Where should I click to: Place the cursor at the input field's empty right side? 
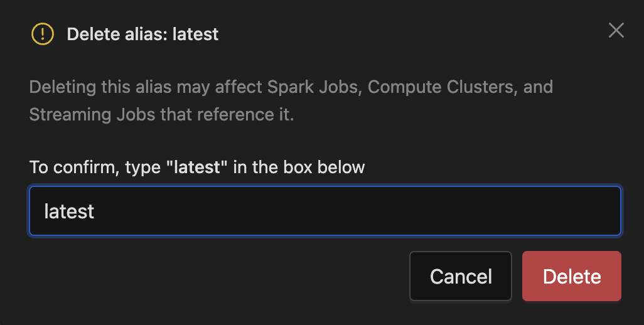(439, 211)
